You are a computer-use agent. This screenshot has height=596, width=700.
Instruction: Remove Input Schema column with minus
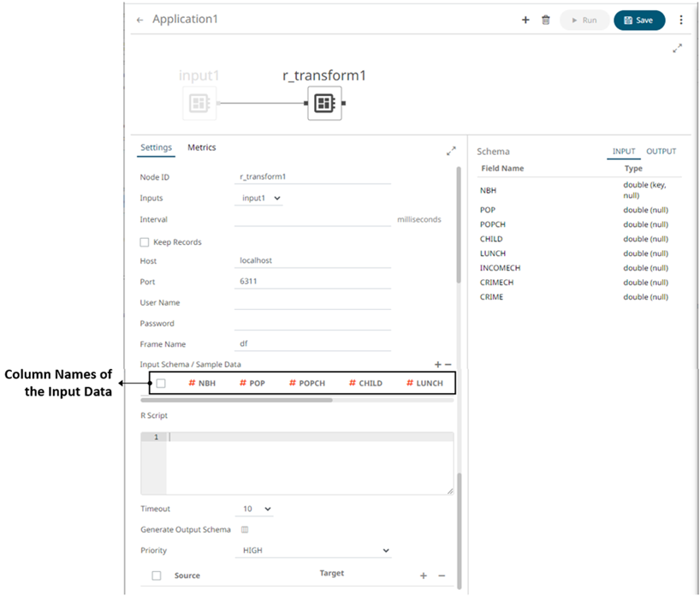(448, 365)
